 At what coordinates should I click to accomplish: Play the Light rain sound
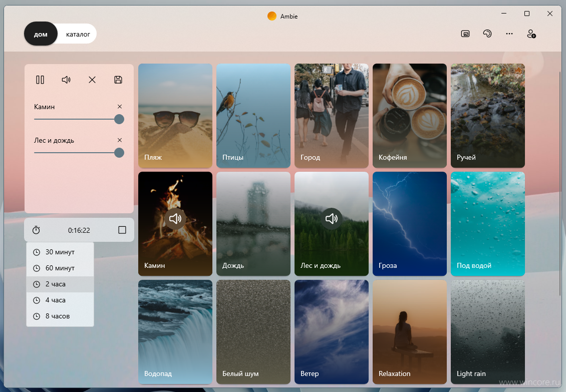click(488, 332)
